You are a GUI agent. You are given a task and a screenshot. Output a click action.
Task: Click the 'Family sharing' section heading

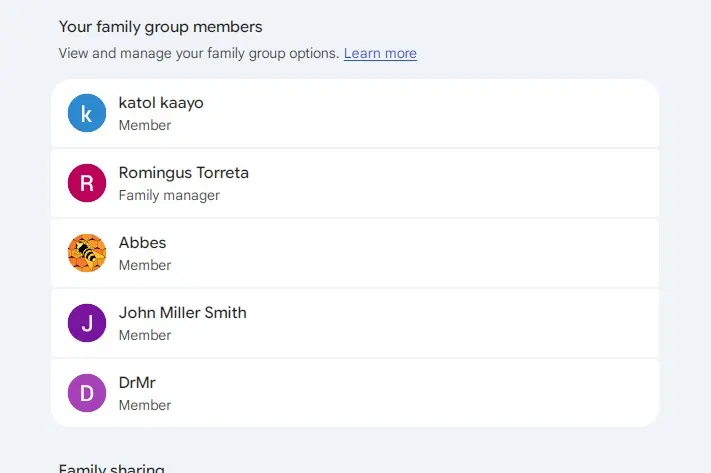[112, 468]
